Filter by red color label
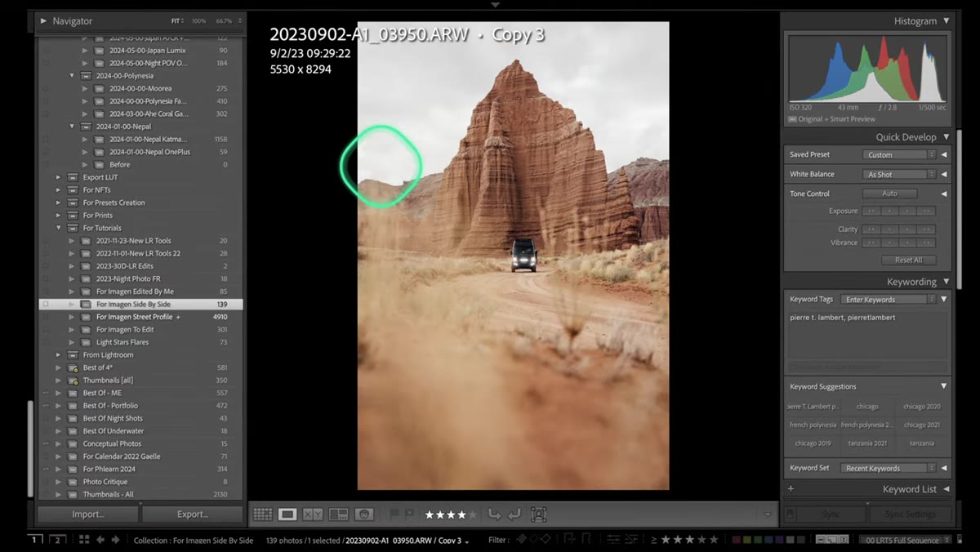Image resolution: width=980 pixels, height=552 pixels. pos(736,540)
